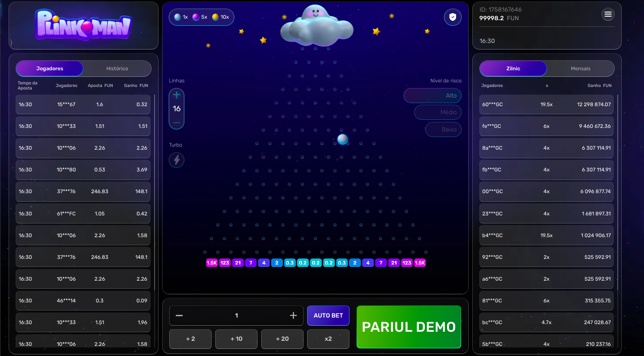Select player row 10***80
Screen dimensions: 644x356
(x=83, y=170)
